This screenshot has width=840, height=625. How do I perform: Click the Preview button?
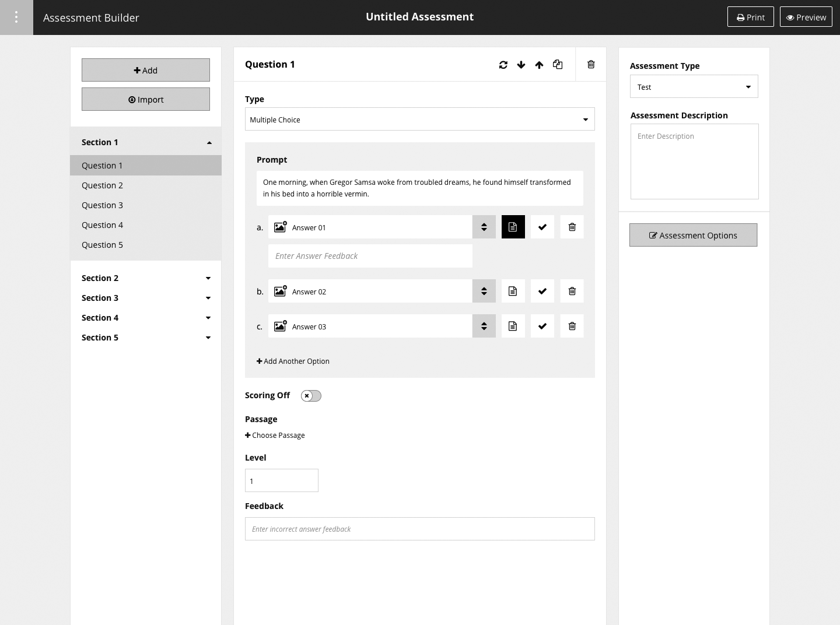pos(806,17)
